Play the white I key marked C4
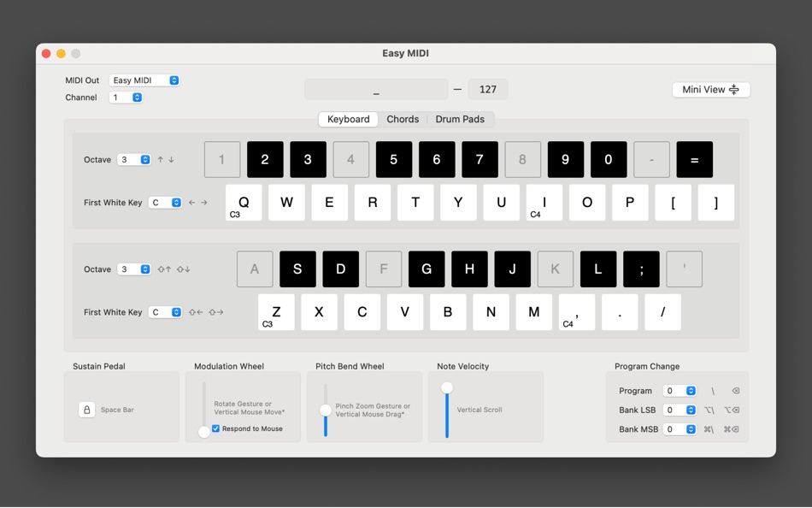 pyautogui.click(x=544, y=203)
